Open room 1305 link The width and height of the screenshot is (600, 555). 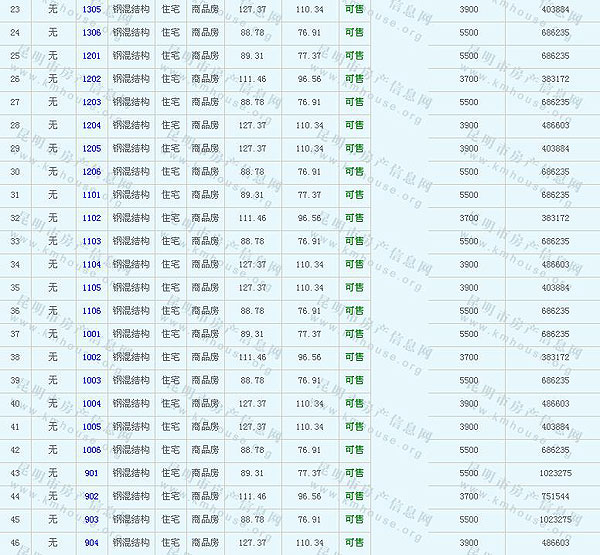coord(91,9)
